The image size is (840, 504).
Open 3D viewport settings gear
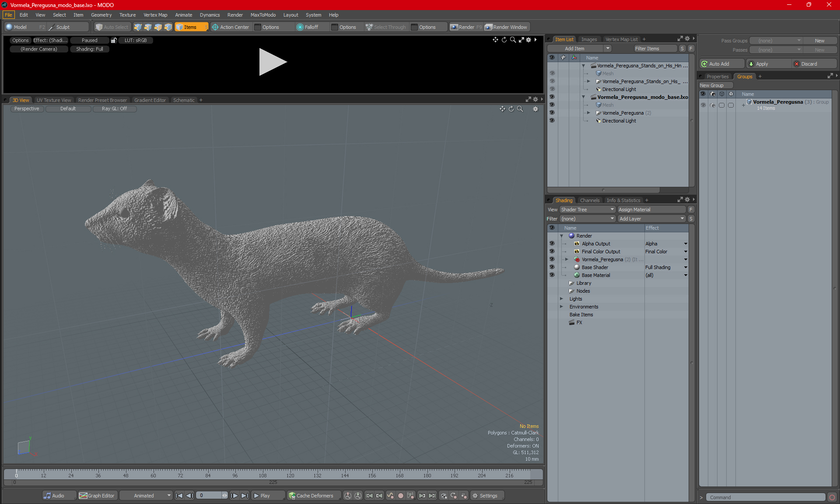[535, 109]
